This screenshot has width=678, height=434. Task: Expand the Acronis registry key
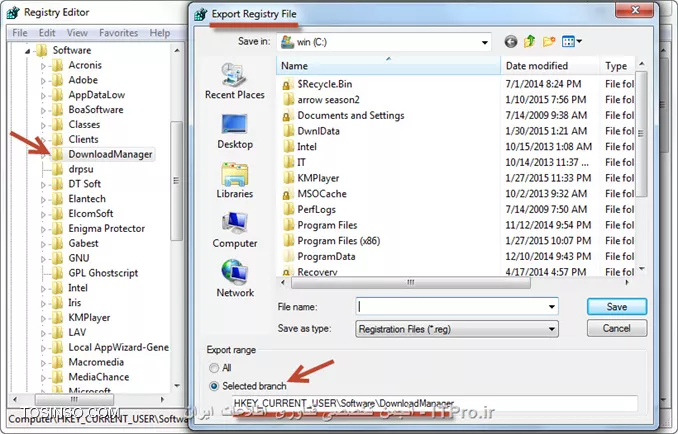click(x=43, y=66)
